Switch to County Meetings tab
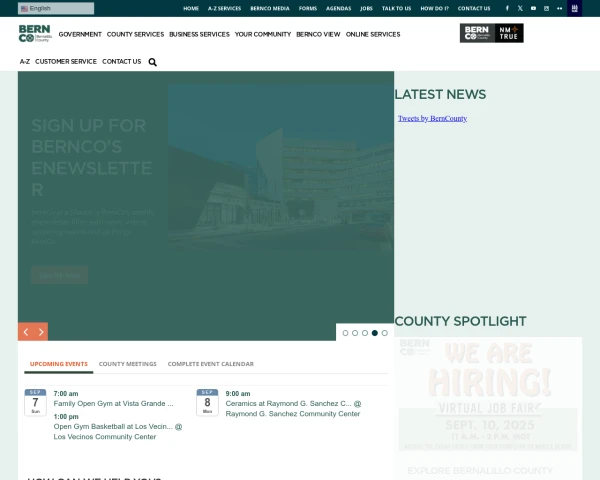Screen dimensions: 600x480 point(128,364)
